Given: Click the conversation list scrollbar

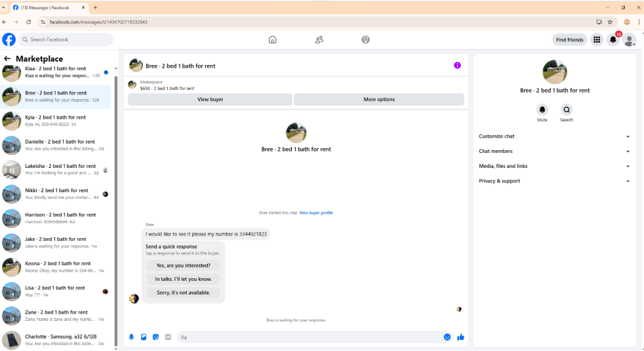Looking at the screenshot, I should [x=116, y=211].
